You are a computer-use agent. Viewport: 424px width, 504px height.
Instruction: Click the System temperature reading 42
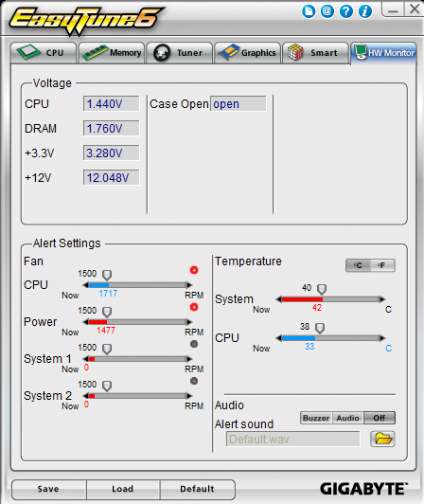(317, 308)
